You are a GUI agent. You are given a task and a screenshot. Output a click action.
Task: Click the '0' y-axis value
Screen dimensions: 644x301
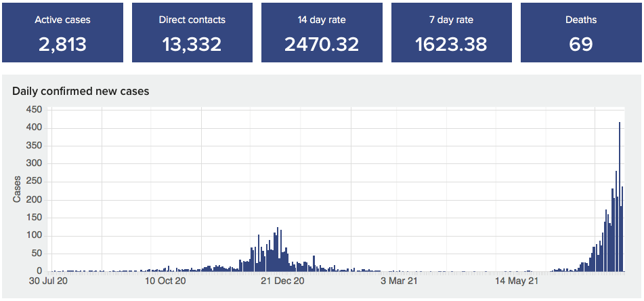(x=39, y=271)
